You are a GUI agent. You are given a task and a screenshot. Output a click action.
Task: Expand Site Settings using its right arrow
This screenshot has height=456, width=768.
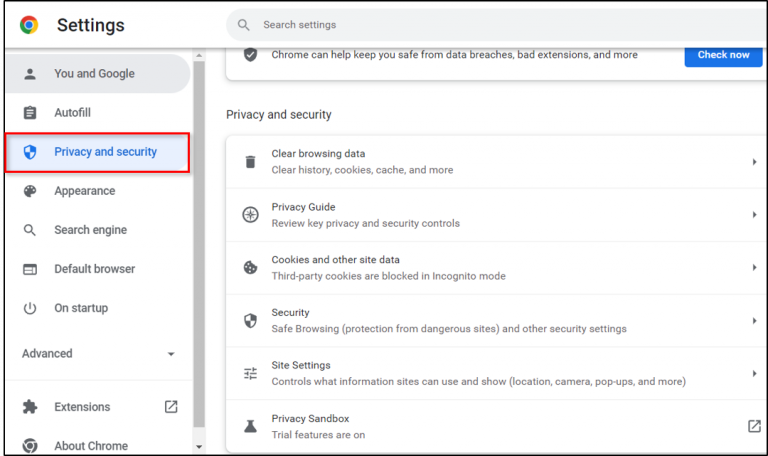click(754, 374)
